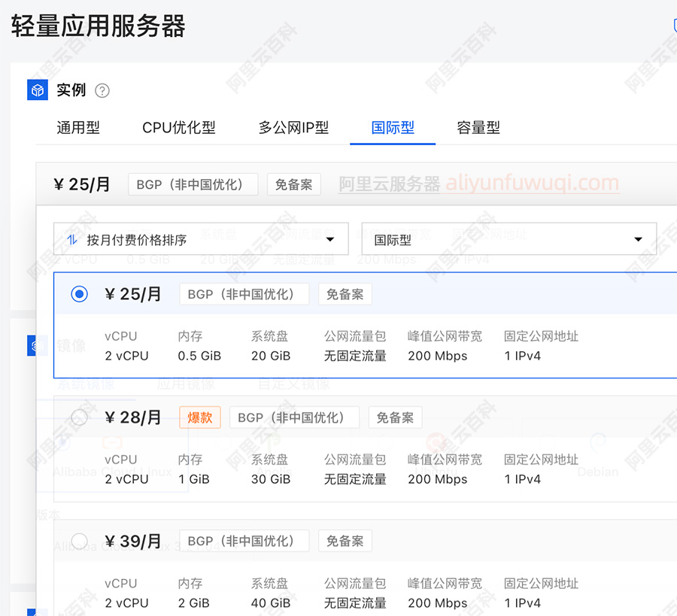Switch to the 通用型 tab
This screenshot has height=616, width=677.
point(78,128)
